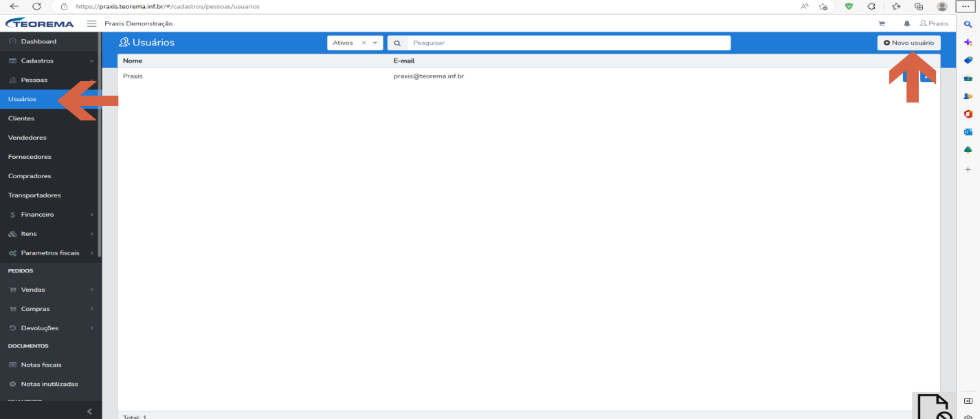Click the Teorema logo
This screenshot has width=980, height=419.
coord(40,23)
